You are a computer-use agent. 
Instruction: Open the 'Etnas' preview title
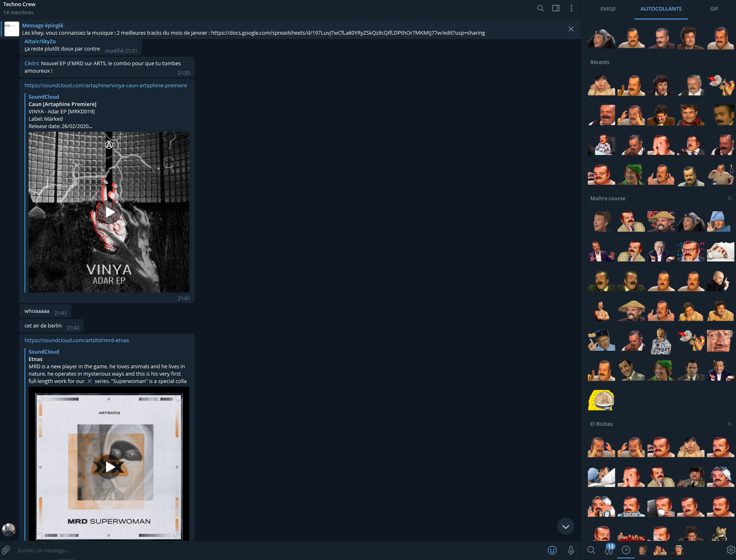coord(36,359)
